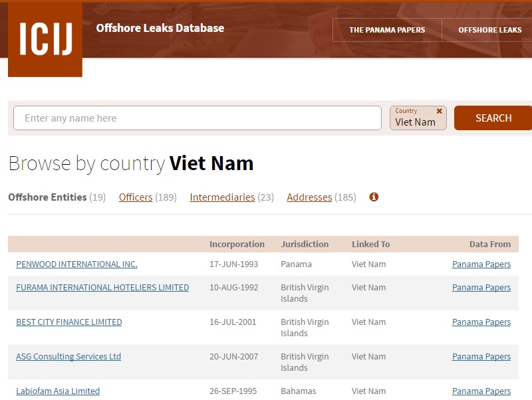Select date 26-SEP-1995
Screen dimensions: 532x400
(x=233, y=391)
